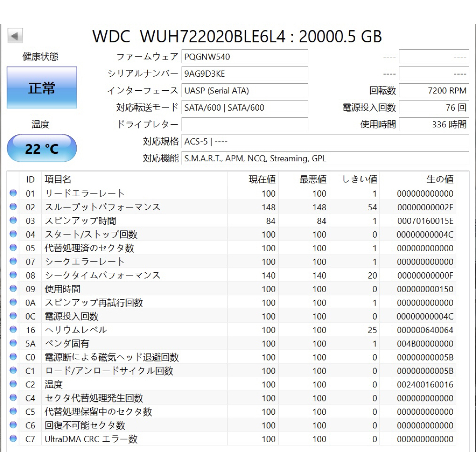Click threshold value 54
This screenshot has height=476, width=476.
pos(372,207)
